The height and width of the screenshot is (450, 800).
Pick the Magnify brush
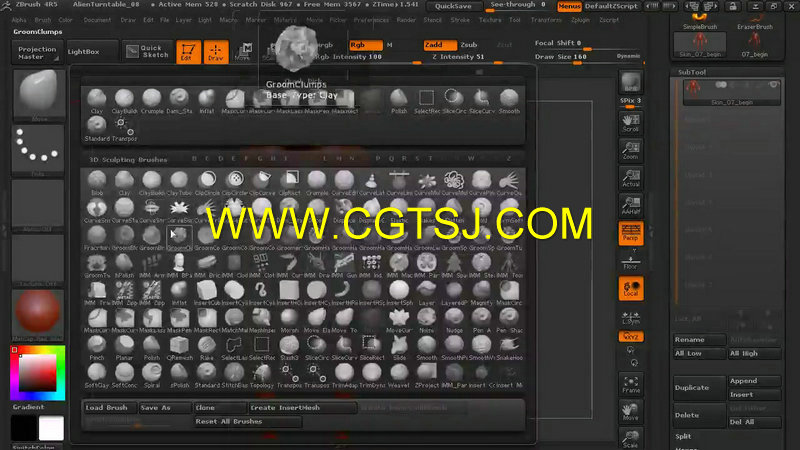(x=482, y=292)
